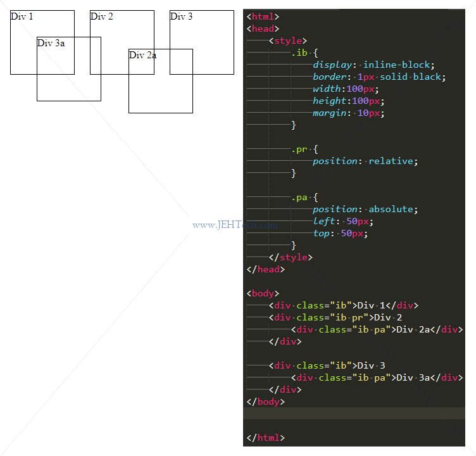
Task: Click the '.ib {' selector line
Action: pos(304,53)
